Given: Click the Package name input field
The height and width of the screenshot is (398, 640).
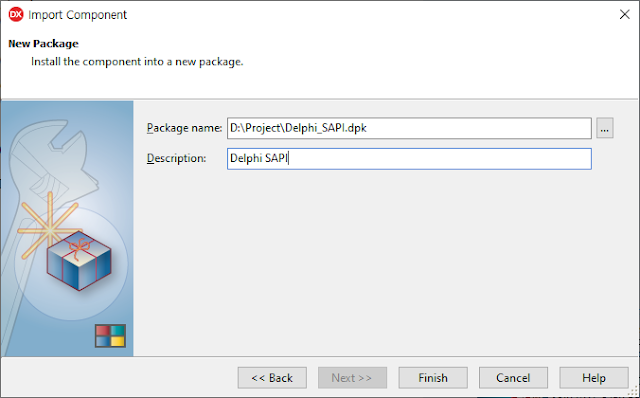Looking at the screenshot, I should [x=409, y=128].
